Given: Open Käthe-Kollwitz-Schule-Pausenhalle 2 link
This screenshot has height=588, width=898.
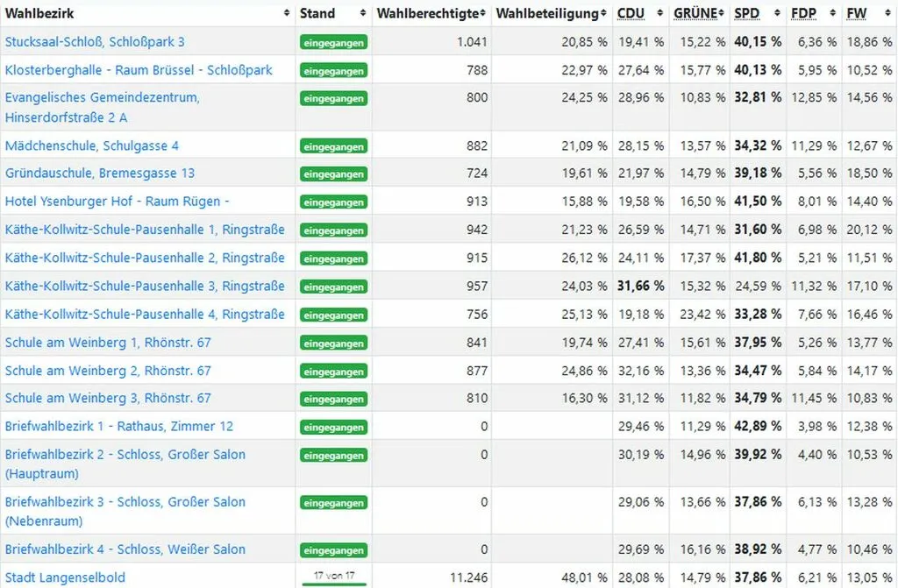Looking at the screenshot, I should click(x=145, y=258).
